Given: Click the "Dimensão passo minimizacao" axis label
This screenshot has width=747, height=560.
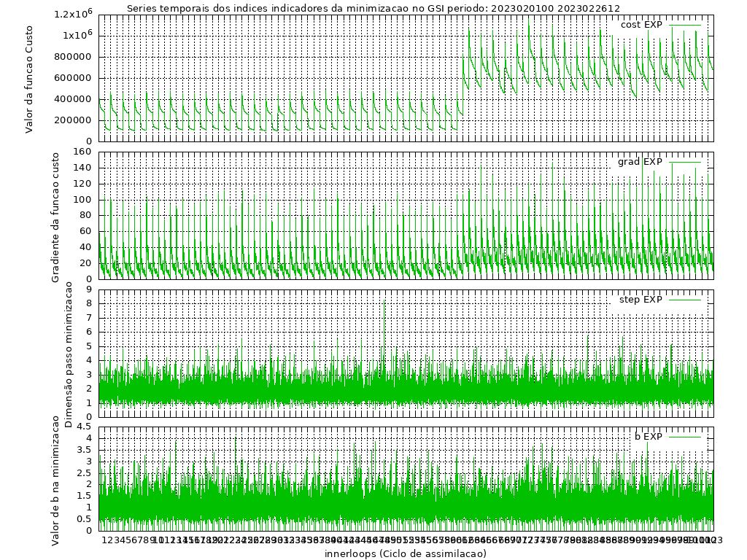Looking at the screenshot, I should pos(69,354).
